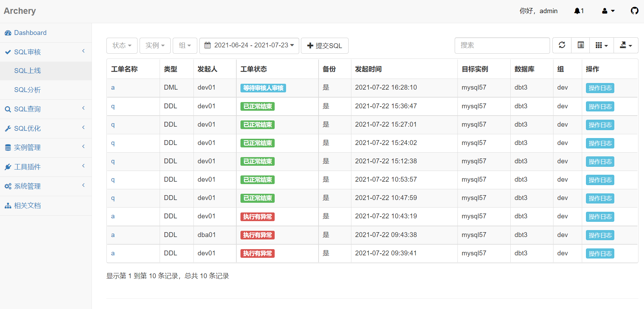Click the record count summary text

(168, 276)
